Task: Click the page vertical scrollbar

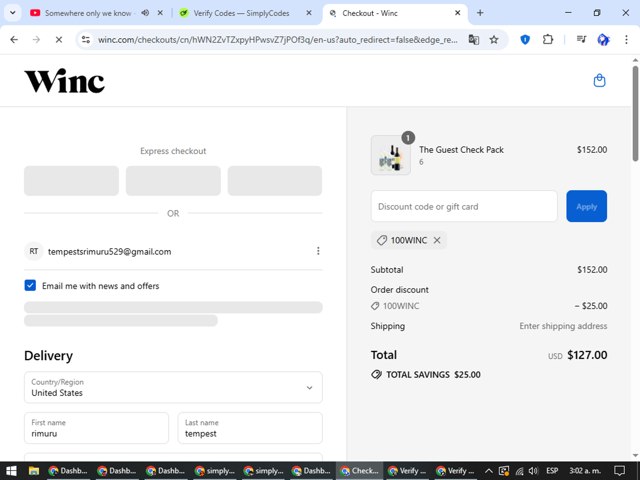Action: click(x=636, y=113)
